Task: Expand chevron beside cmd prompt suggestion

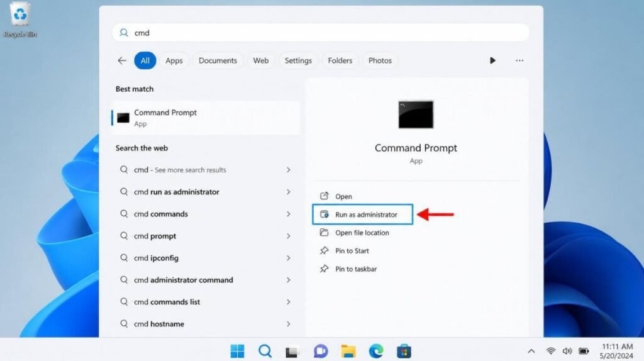Action: (288, 236)
